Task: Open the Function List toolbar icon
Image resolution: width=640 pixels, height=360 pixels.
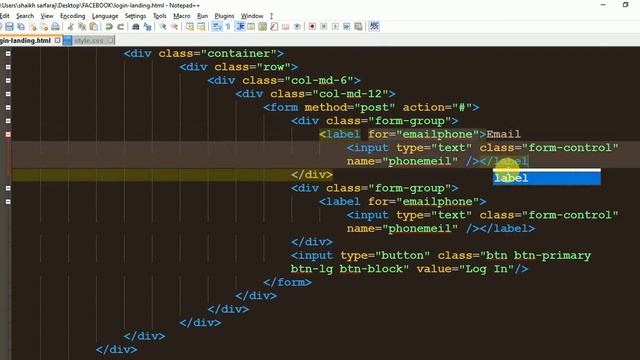Action: pyautogui.click(x=274, y=27)
